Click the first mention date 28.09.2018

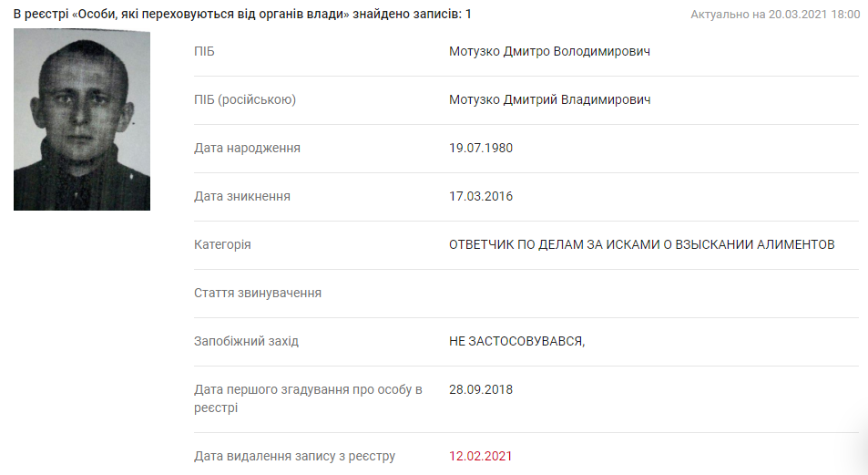[x=481, y=389]
